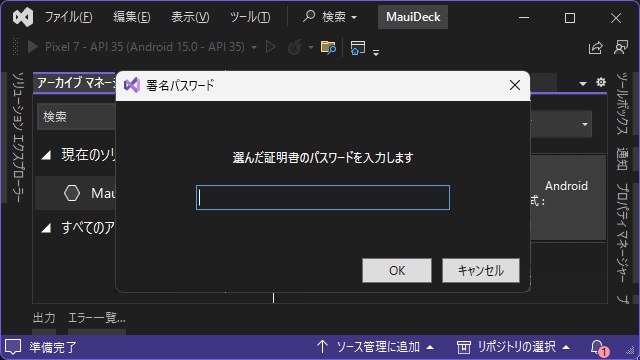Click the password input field
This screenshot has height=360, width=640.
(323, 198)
